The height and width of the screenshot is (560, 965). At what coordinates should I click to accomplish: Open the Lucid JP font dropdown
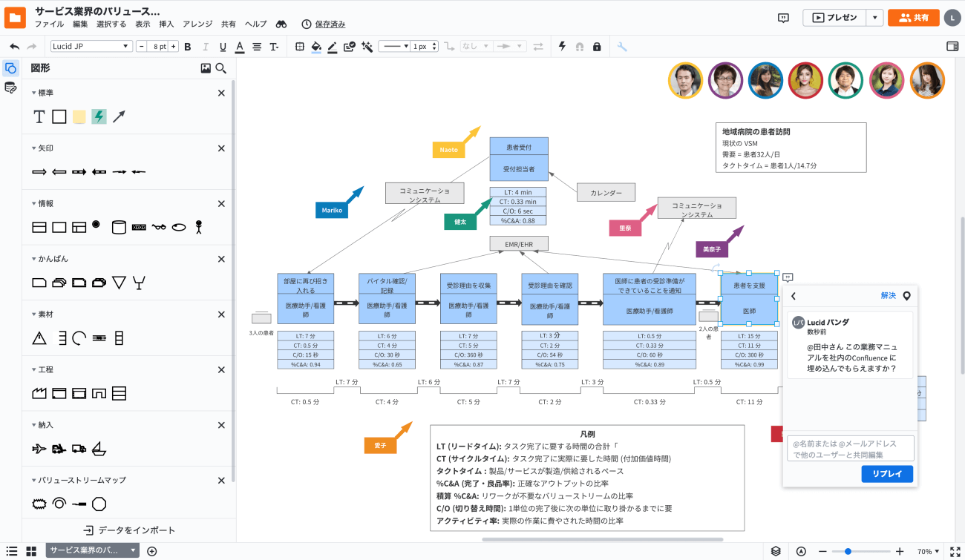coord(91,47)
